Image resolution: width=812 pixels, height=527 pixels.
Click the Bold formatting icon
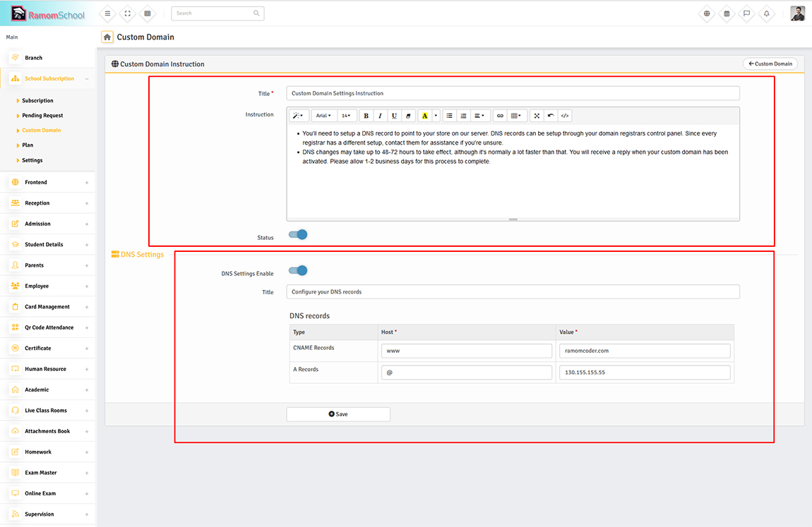[x=366, y=116]
